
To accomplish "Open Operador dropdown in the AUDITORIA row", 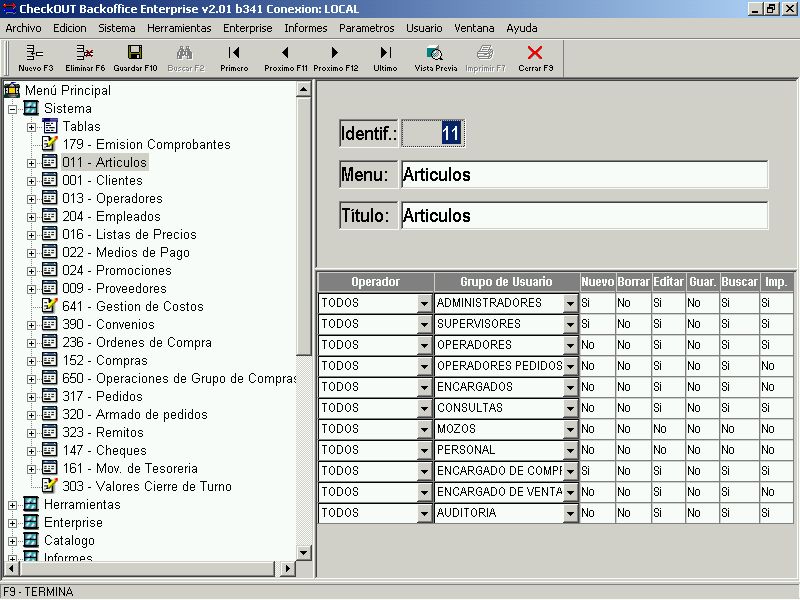I will tap(424, 513).
